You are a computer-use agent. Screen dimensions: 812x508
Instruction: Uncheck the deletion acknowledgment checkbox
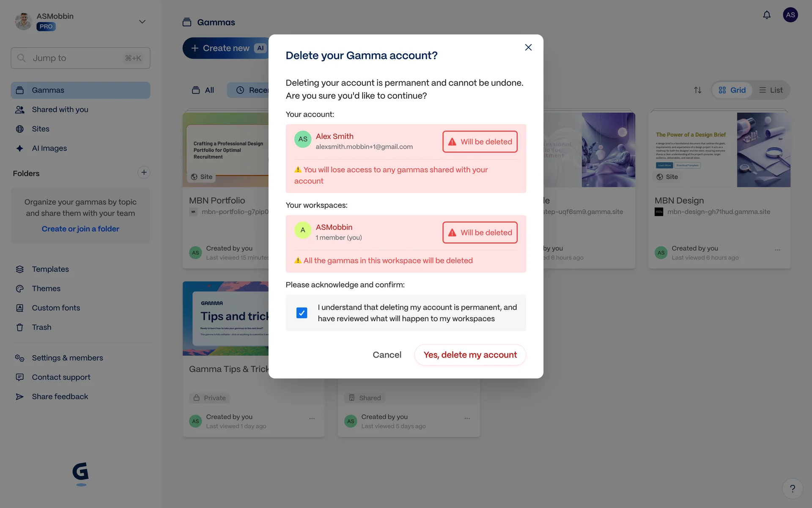(x=302, y=313)
